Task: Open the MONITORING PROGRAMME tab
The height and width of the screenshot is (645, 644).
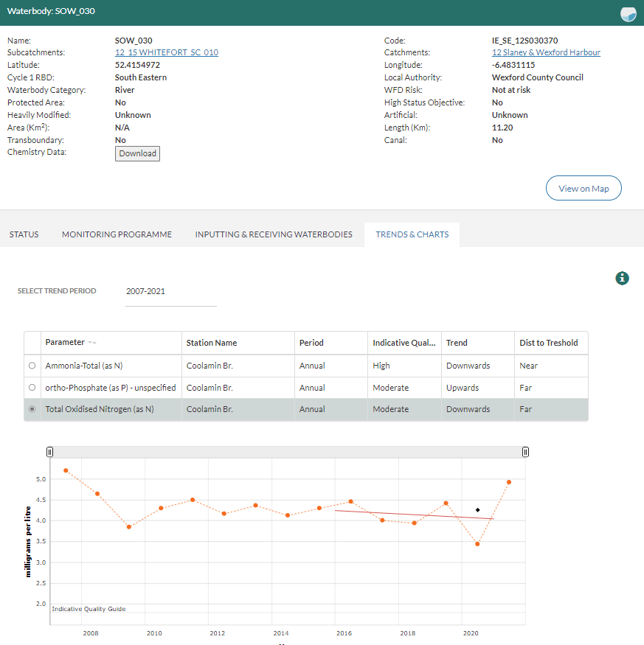Action: click(x=117, y=234)
